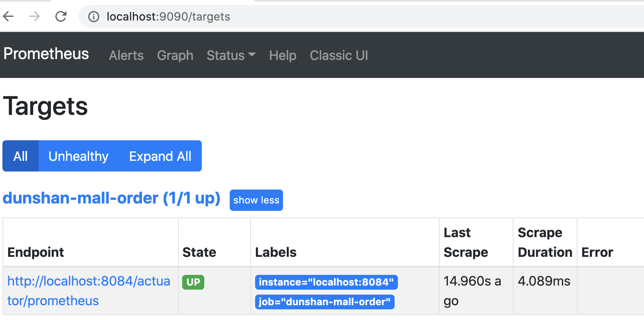Click the Expand All button
The width and height of the screenshot is (644, 320).
click(160, 156)
